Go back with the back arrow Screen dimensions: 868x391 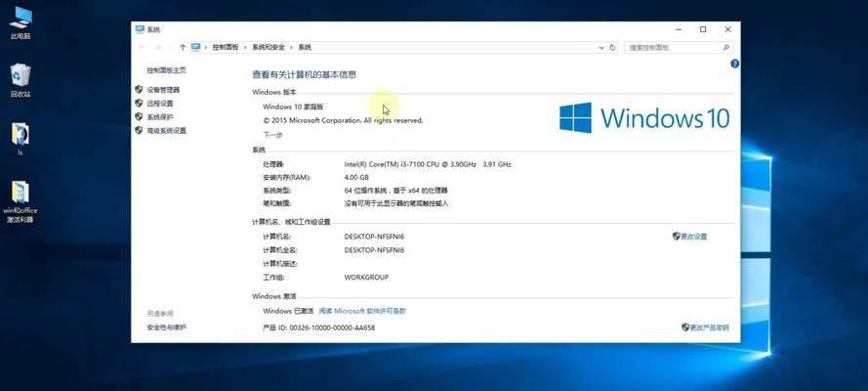tap(142, 48)
